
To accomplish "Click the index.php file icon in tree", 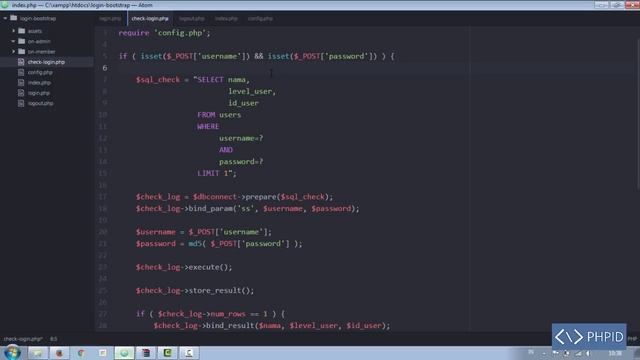I will pyautogui.click(x=21, y=82).
